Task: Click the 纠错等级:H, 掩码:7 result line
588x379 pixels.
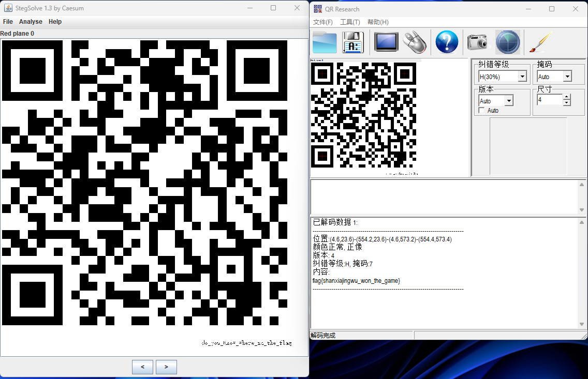Action: (x=343, y=264)
